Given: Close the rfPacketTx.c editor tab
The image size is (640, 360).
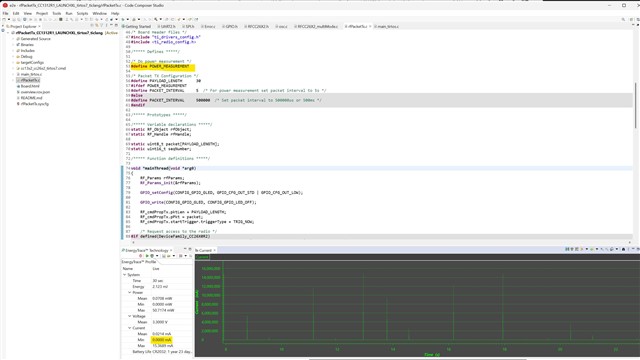Looking at the screenshot, I should point(370,27).
